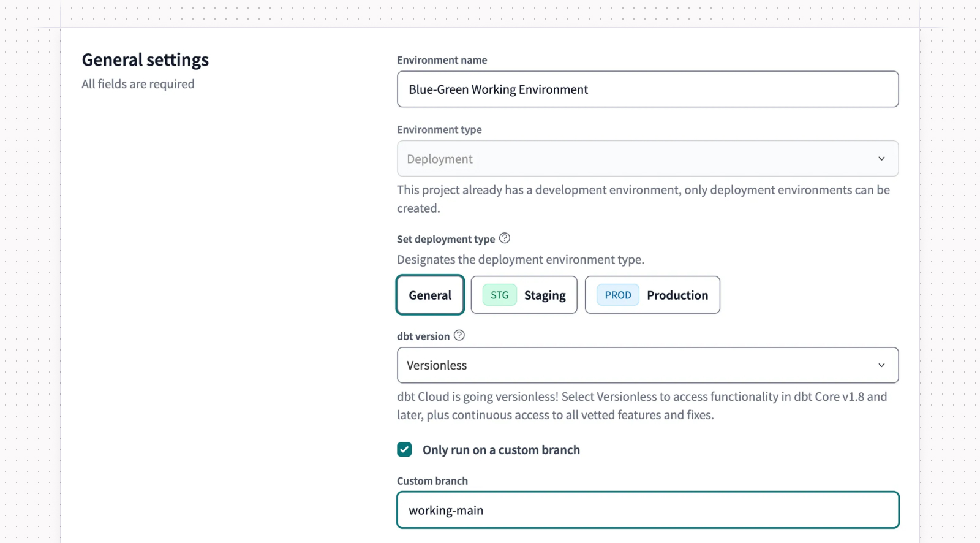This screenshot has width=980, height=543.
Task: Choose the Staging deployment type label
Action: pyautogui.click(x=545, y=295)
